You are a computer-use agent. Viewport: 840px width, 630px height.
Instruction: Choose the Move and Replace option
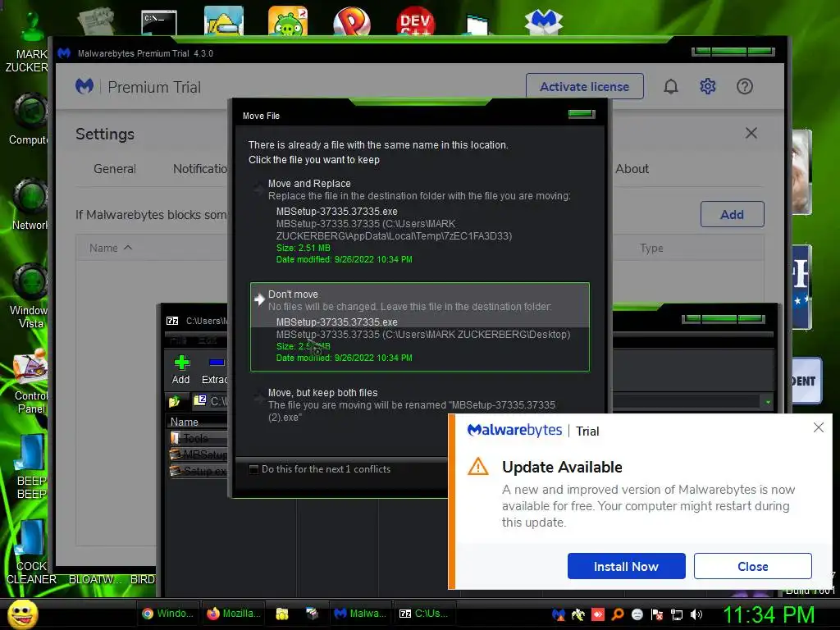point(420,221)
